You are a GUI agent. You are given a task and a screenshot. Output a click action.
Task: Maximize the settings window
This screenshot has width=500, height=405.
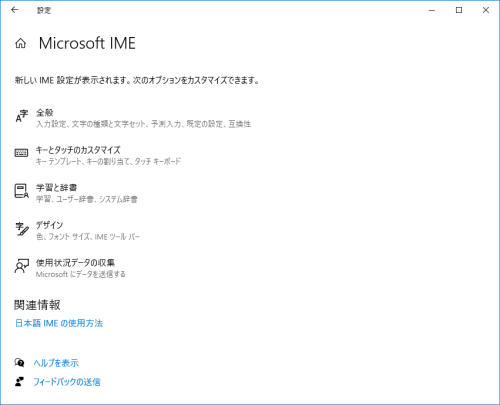459,10
